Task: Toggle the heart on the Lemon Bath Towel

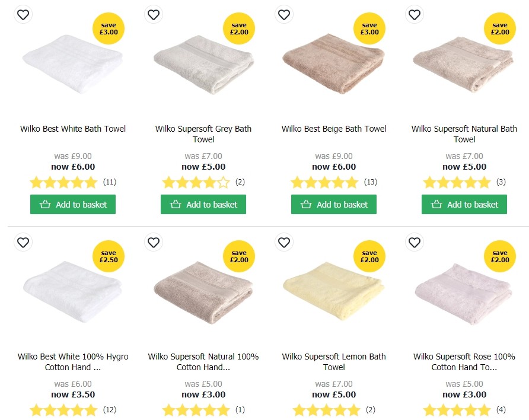Action: pyautogui.click(x=284, y=243)
